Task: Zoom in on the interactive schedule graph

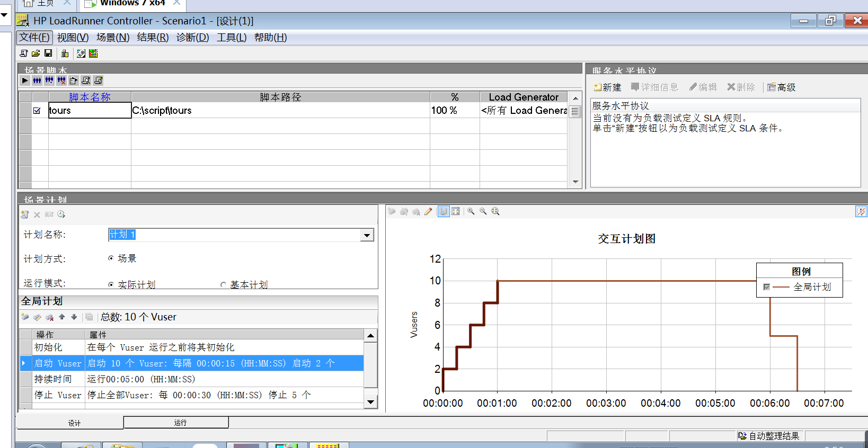Action: (471, 211)
